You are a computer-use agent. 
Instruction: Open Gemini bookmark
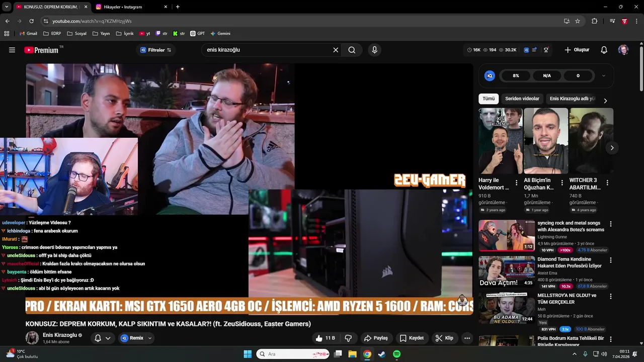[220, 34]
